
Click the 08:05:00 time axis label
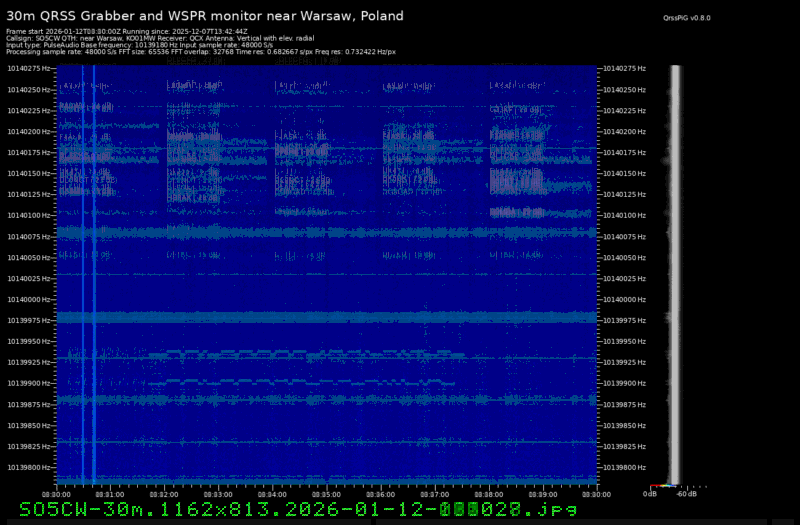point(327,494)
